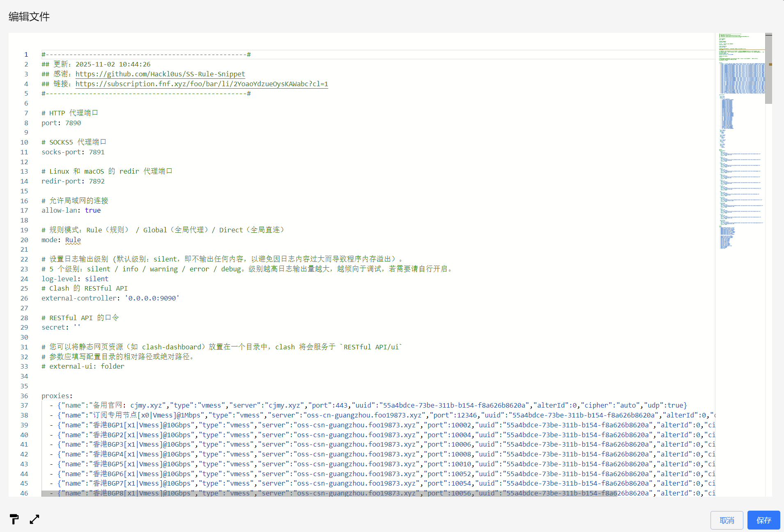Click the allow-lan true value
The width and height of the screenshot is (784, 532).
[x=93, y=210]
